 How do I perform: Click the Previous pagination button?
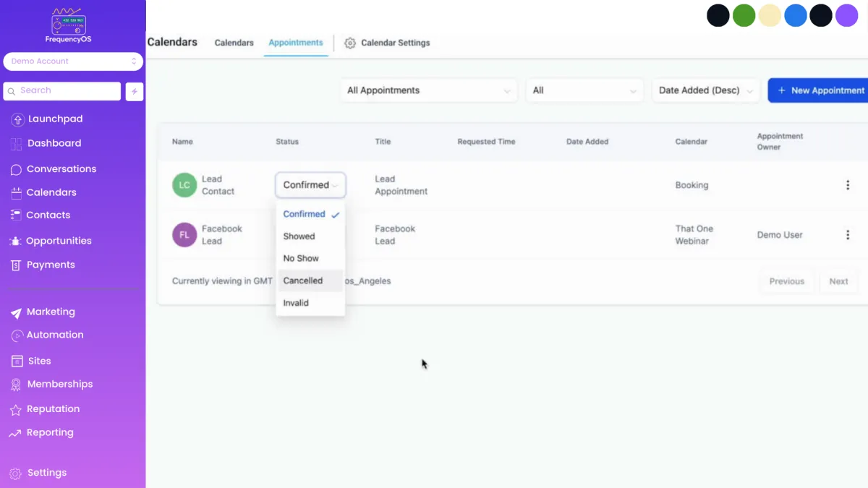pos(786,281)
